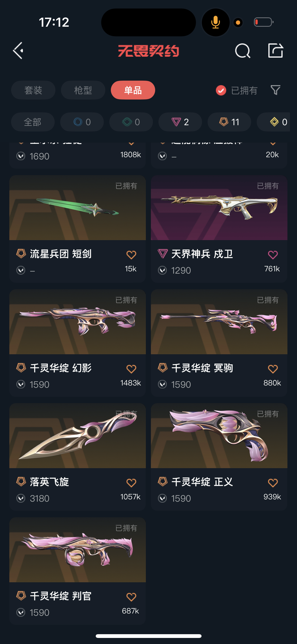Tap the back arrow icon

pos(18,51)
